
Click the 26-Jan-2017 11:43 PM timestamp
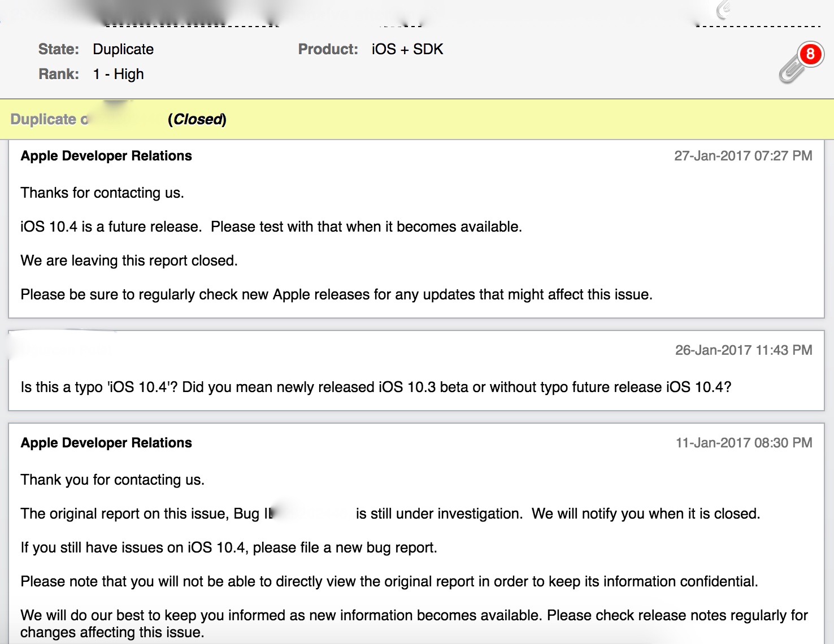744,350
